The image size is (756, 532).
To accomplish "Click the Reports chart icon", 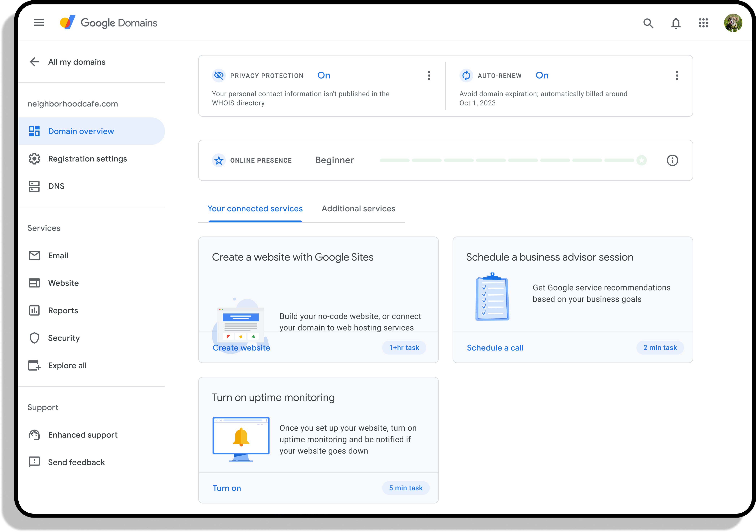I will [34, 311].
